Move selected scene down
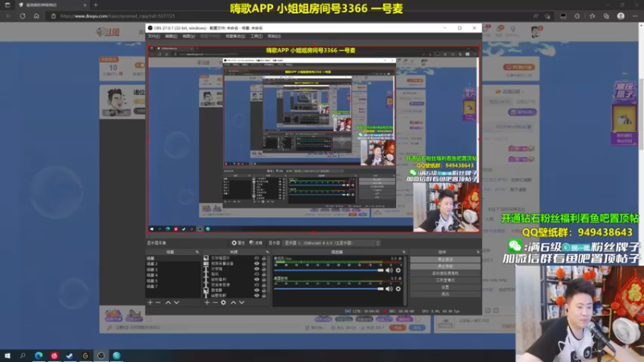Screen dimensions: 644x362 point(176,302)
